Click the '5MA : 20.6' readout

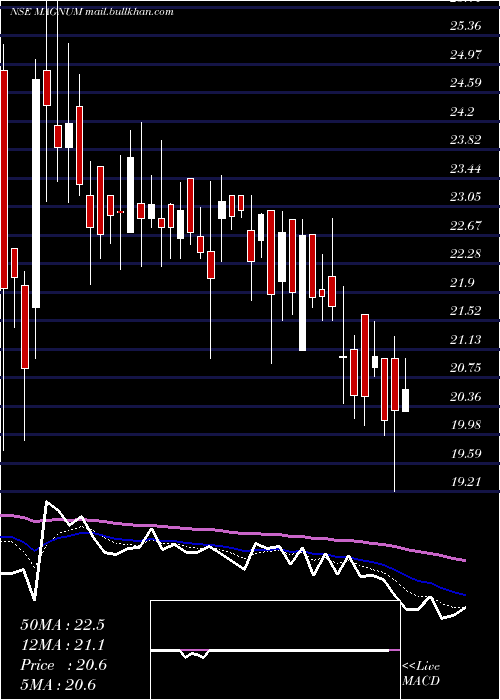(x=59, y=685)
